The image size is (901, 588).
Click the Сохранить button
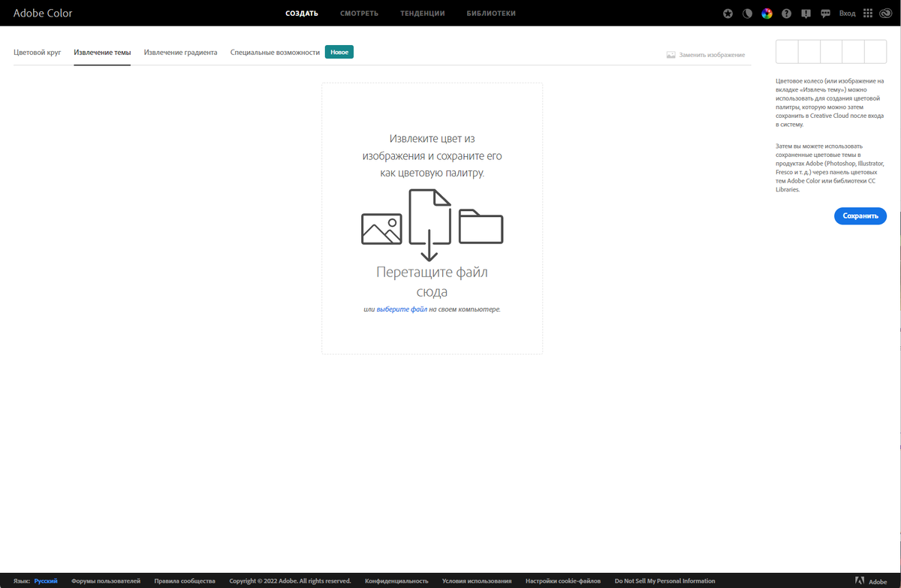click(860, 216)
